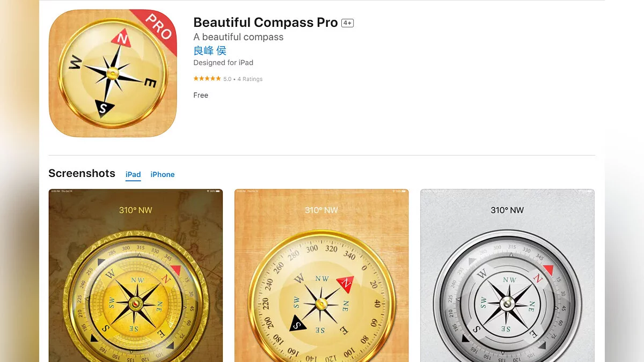The width and height of the screenshot is (644, 362).
Task: Click the 4+ age rating badge
Action: tap(347, 23)
